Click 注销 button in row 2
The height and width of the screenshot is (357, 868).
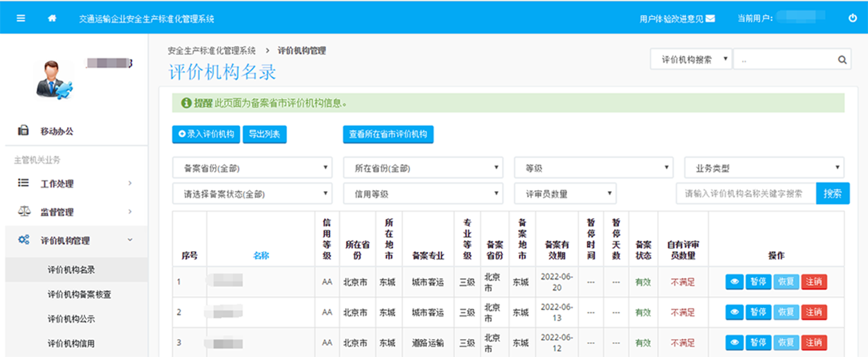click(814, 313)
